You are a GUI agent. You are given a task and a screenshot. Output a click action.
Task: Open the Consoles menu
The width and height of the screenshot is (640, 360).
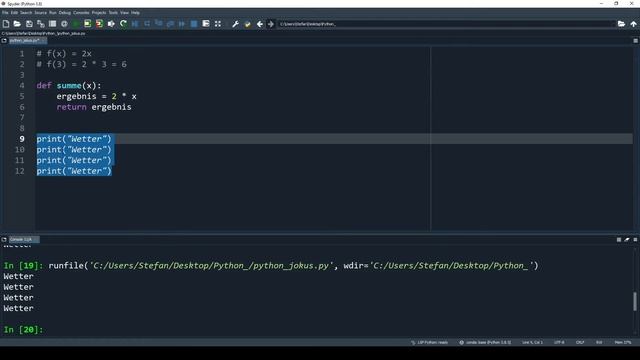point(81,13)
